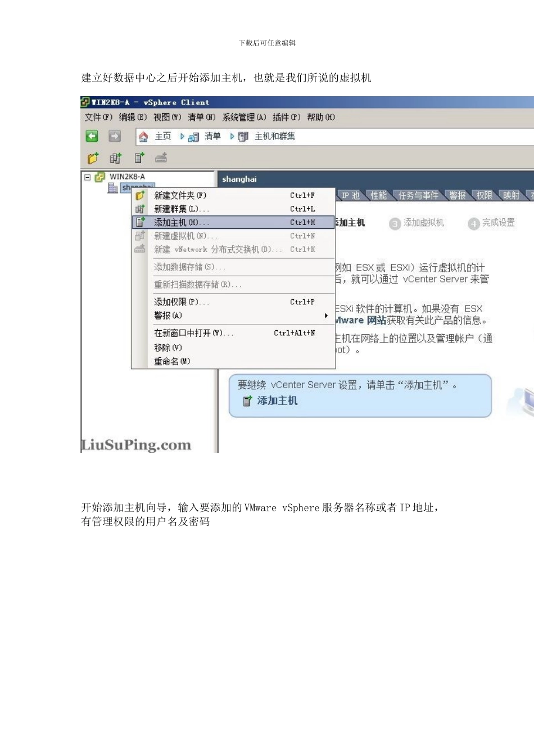Click the folder icon beside 新建文件夹

point(140,195)
